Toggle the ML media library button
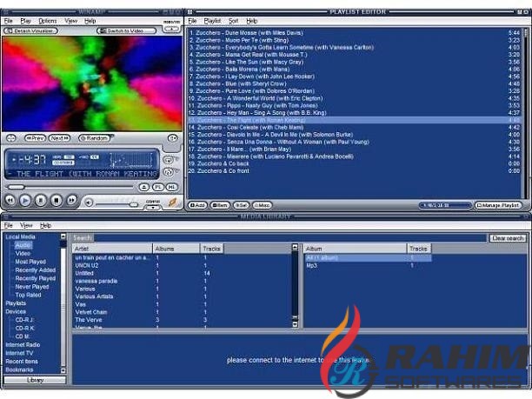 point(171,187)
